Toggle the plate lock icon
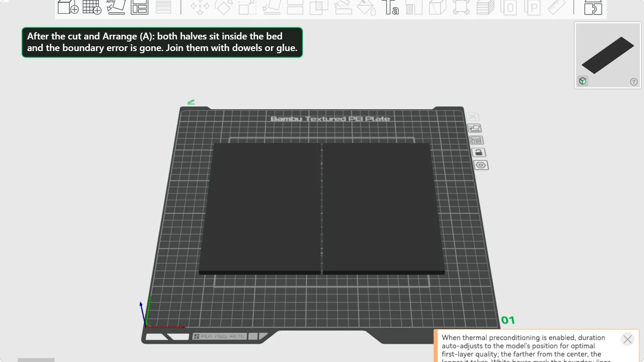The image size is (644, 362). pyautogui.click(x=479, y=152)
